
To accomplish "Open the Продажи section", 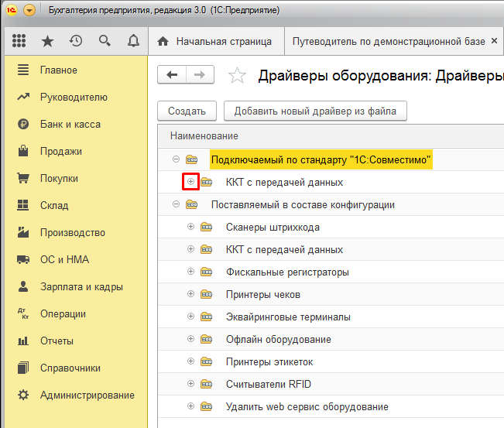I will [x=76, y=151].
